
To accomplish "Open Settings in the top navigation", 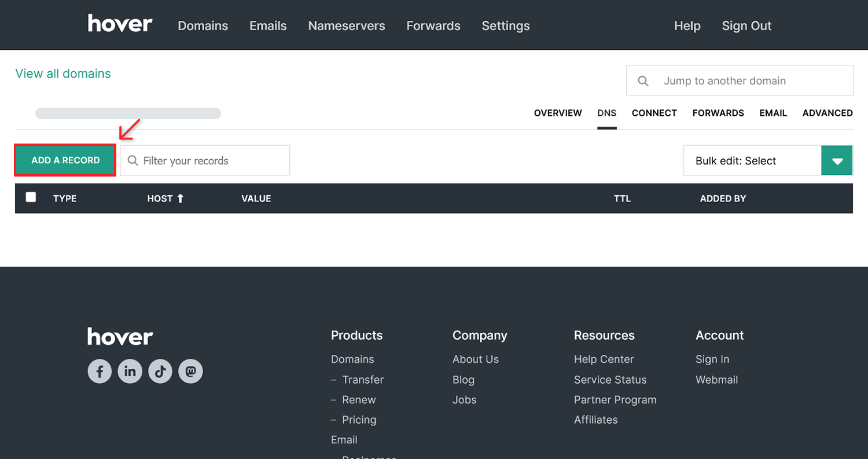I will pos(506,26).
